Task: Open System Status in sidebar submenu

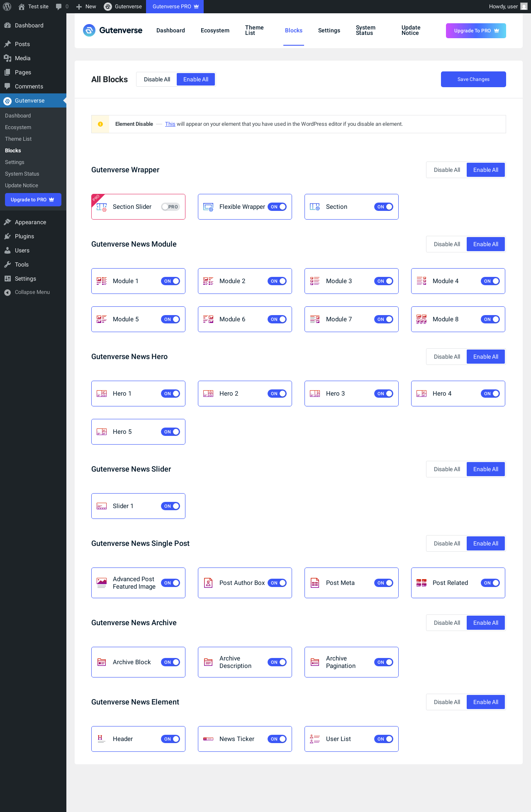Action: [x=22, y=174]
